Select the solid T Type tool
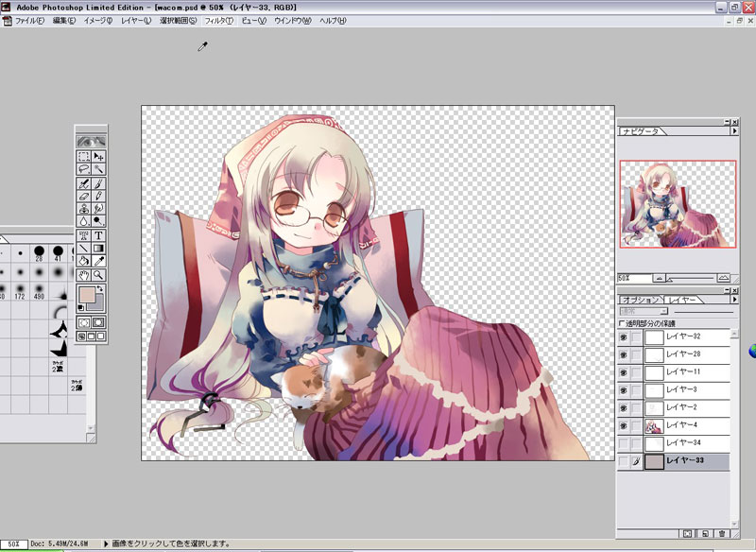The image size is (756, 552). (x=98, y=235)
